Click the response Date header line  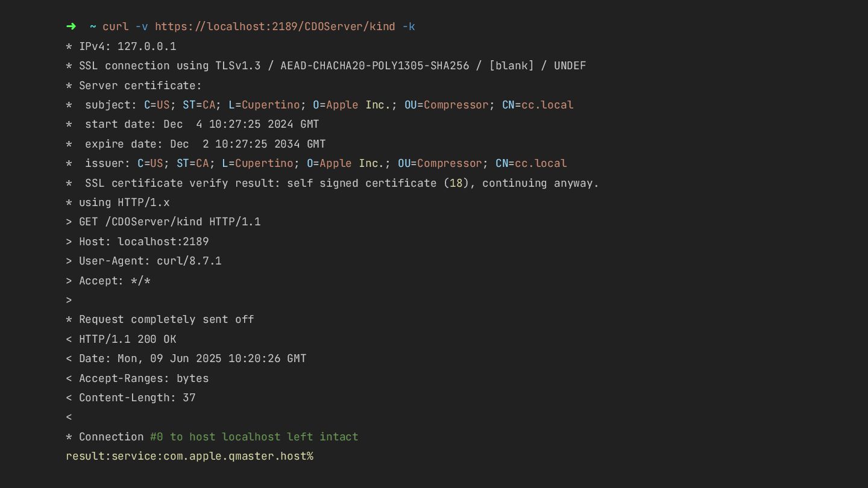click(192, 358)
